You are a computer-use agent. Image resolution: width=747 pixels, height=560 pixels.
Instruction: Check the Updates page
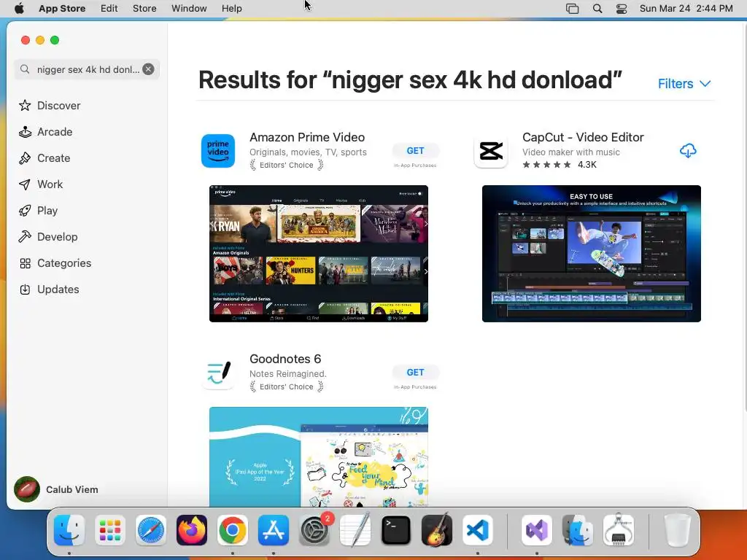tap(49, 289)
